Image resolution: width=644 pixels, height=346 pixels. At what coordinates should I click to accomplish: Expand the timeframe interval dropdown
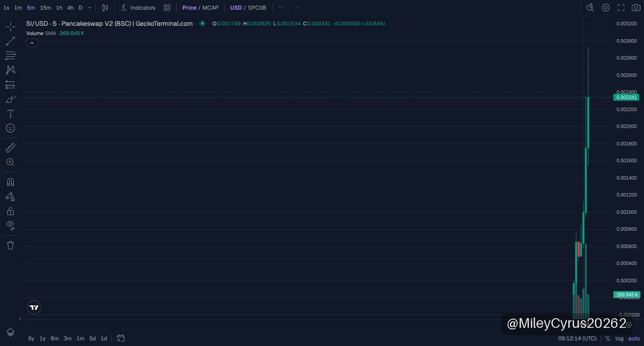[x=90, y=8]
